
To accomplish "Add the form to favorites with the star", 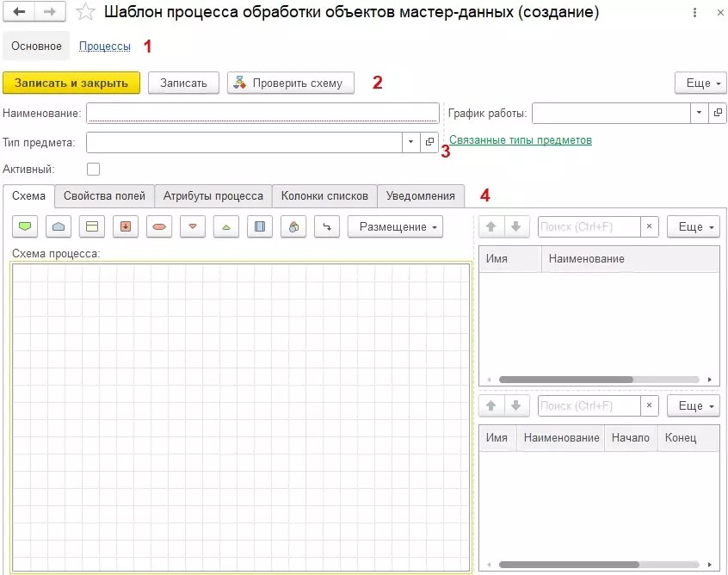I will click(x=85, y=12).
